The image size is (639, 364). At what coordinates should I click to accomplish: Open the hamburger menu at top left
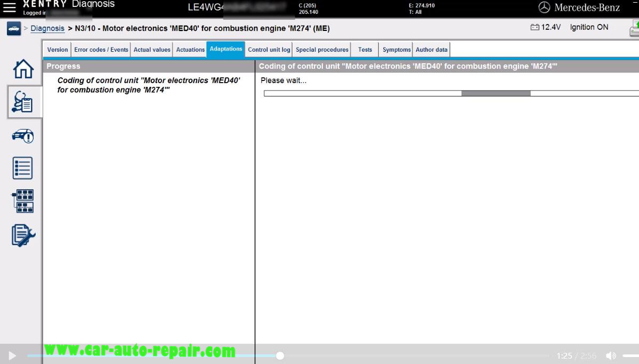pos(10,7)
